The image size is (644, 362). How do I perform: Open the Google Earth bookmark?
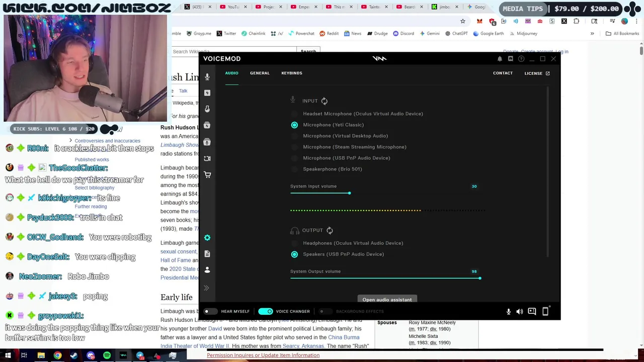click(488, 34)
